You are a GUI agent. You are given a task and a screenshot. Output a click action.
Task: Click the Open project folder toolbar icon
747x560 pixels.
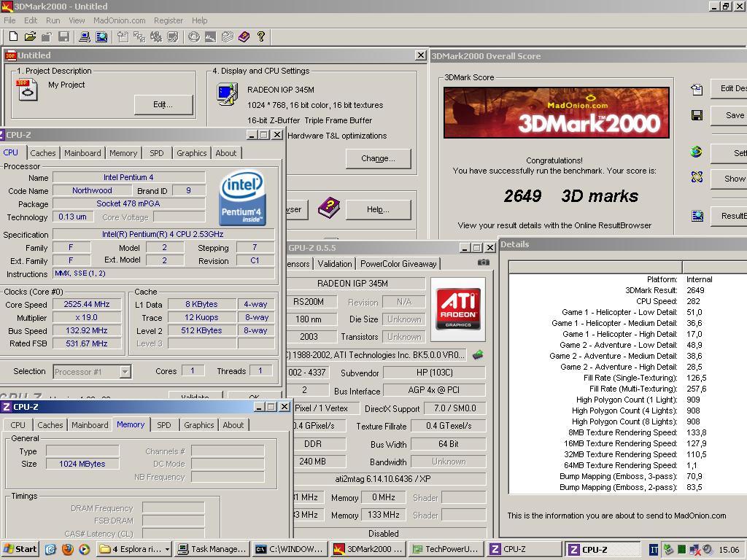[x=30, y=36]
